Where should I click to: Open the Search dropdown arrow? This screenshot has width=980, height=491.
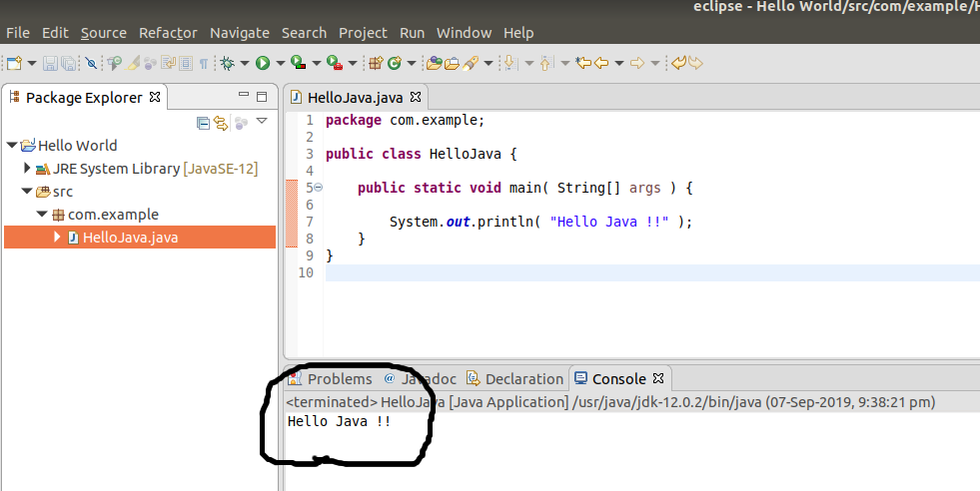(489, 63)
